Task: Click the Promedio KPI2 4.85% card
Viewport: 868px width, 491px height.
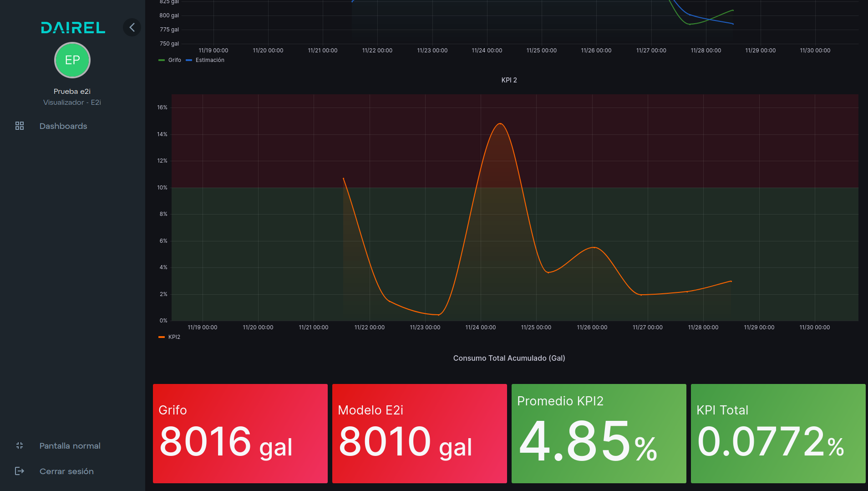Action: pyautogui.click(x=599, y=434)
